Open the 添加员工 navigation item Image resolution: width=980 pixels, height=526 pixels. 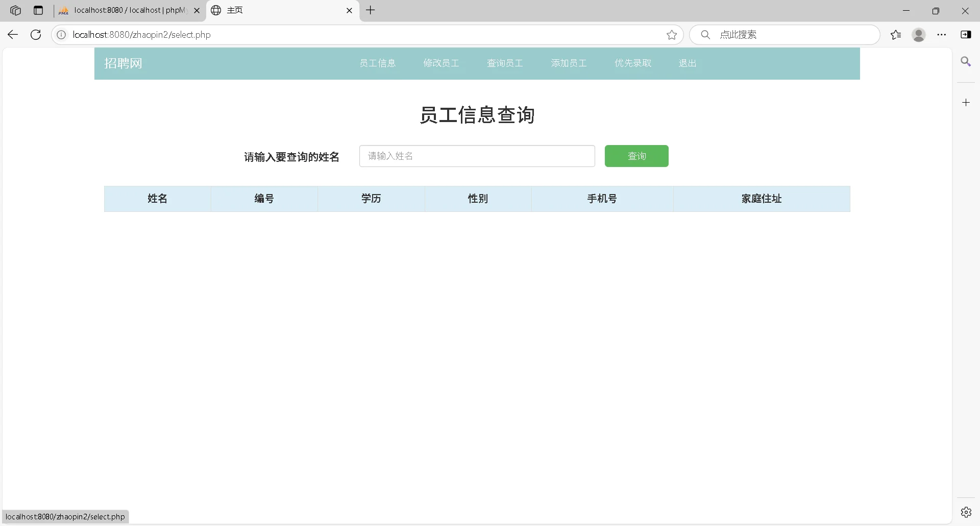[568, 63]
